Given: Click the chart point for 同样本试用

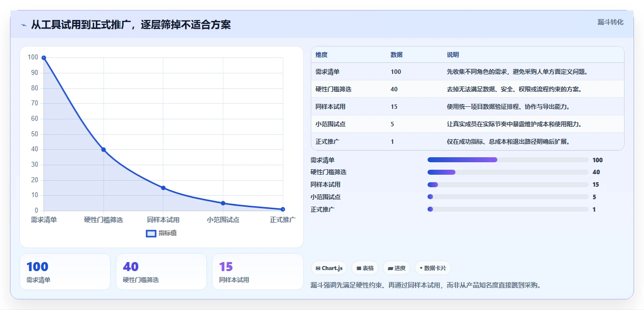Looking at the screenshot, I should point(163,188).
